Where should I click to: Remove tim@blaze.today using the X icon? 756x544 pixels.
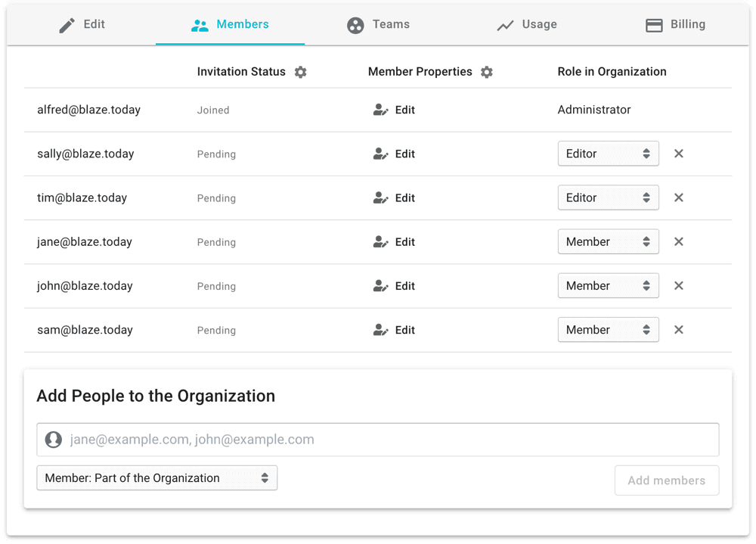[x=678, y=197]
